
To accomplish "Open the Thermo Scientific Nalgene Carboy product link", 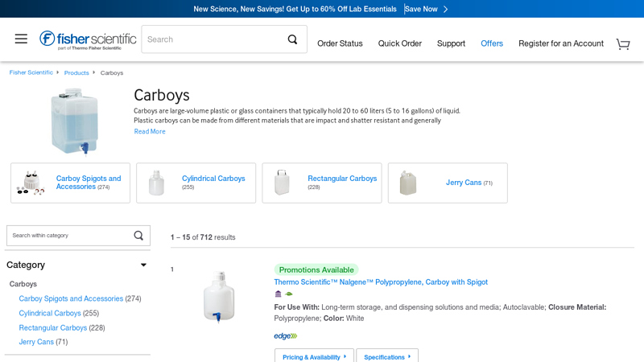I will [x=381, y=282].
